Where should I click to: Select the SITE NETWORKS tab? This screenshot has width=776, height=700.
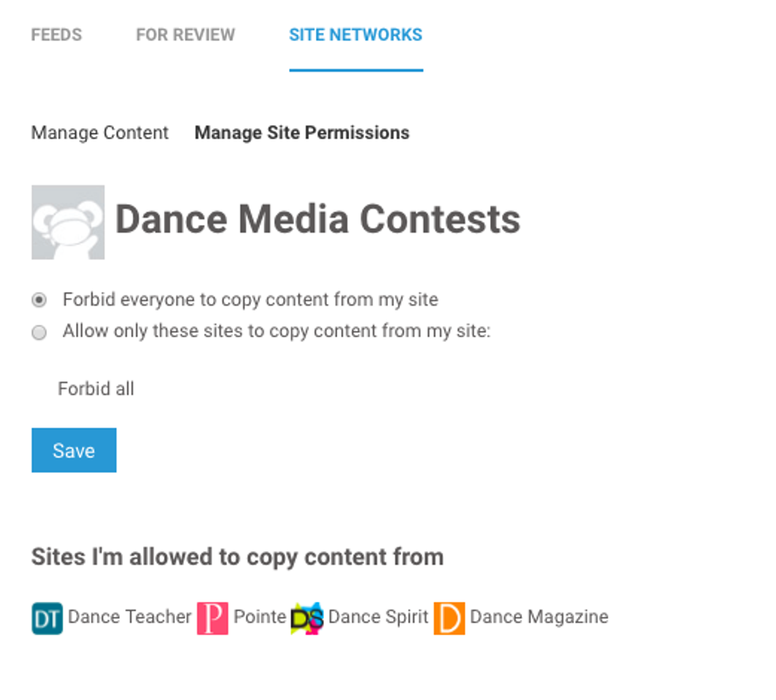click(356, 35)
